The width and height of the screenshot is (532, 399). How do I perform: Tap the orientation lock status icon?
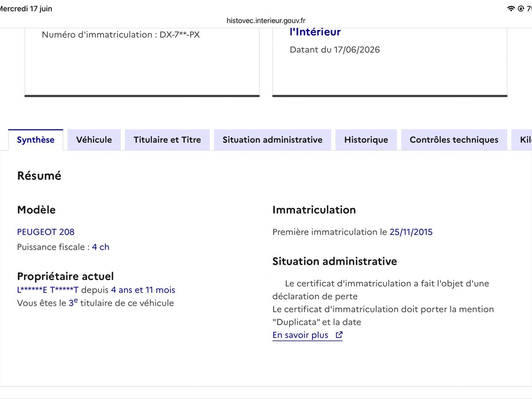pyautogui.click(x=520, y=9)
